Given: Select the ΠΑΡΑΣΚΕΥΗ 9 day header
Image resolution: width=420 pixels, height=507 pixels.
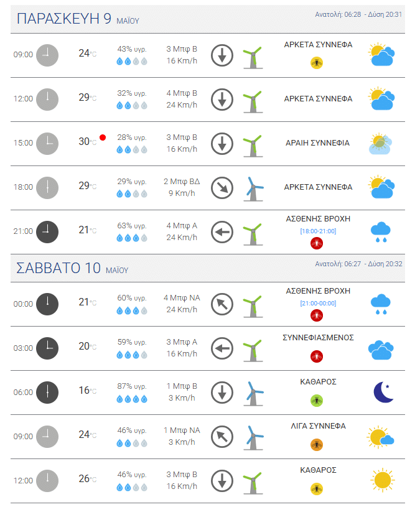Looking at the screenshot, I should 78,19.
